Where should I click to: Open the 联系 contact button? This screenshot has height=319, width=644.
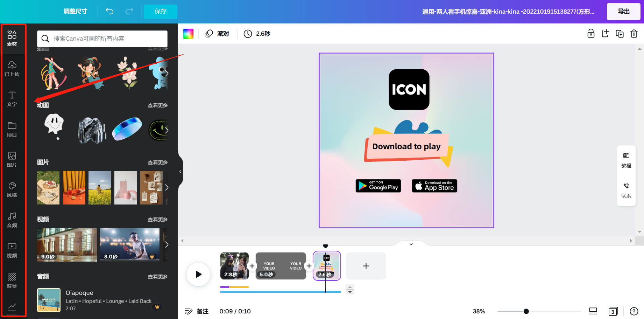click(626, 190)
